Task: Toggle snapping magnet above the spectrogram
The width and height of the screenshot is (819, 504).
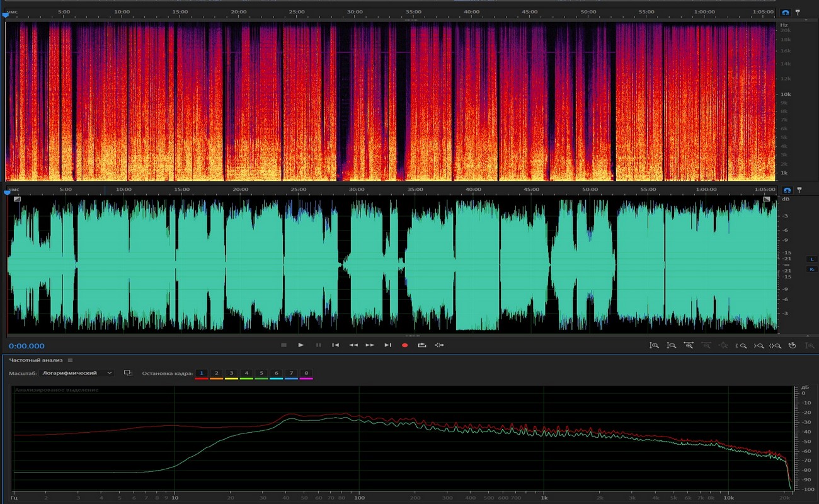Action: click(786, 13)
